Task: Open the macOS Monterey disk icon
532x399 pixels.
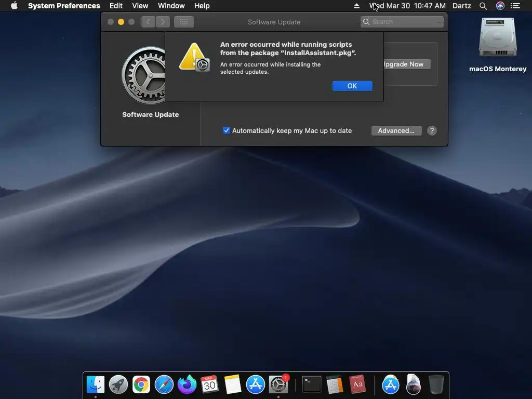Action: [x=498, y=37]
